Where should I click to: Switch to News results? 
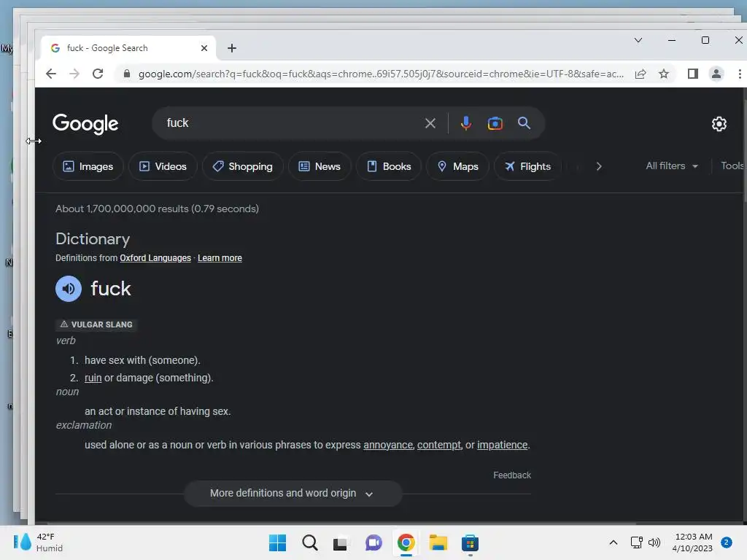coord(320,166)
